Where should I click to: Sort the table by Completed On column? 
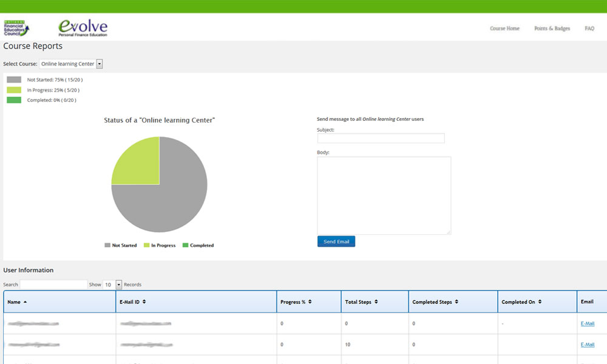pos(537,302)
